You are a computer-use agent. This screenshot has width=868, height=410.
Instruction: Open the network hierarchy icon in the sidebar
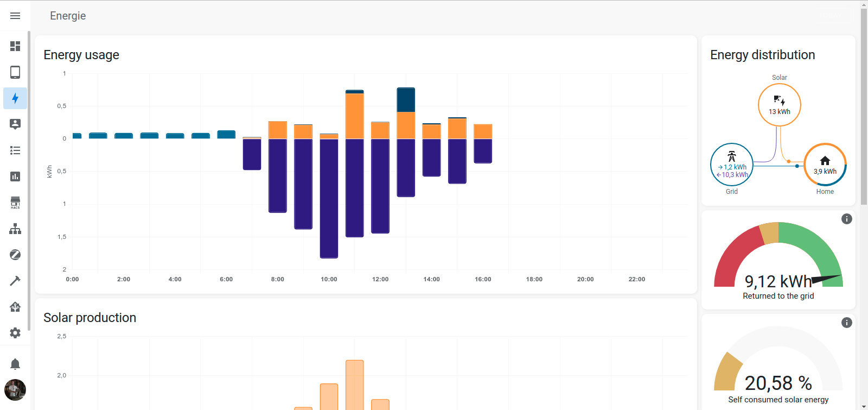pos(15,229)
